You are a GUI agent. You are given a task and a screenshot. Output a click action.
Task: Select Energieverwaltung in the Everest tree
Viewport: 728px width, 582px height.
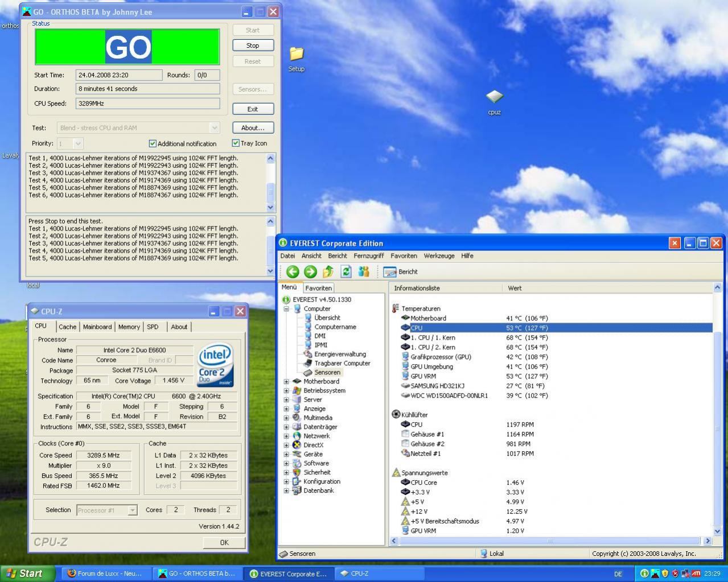(340, 354)
